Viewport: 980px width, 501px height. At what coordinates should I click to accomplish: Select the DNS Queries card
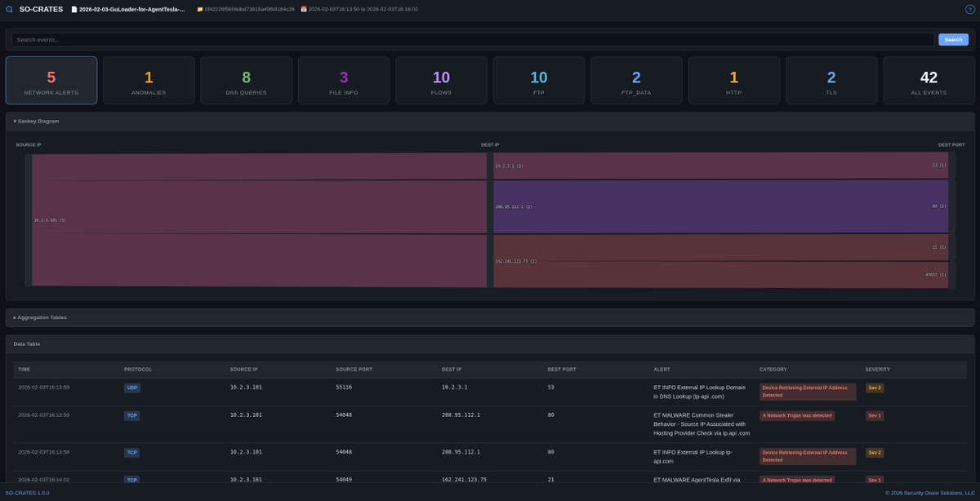[x=246, y=80]
